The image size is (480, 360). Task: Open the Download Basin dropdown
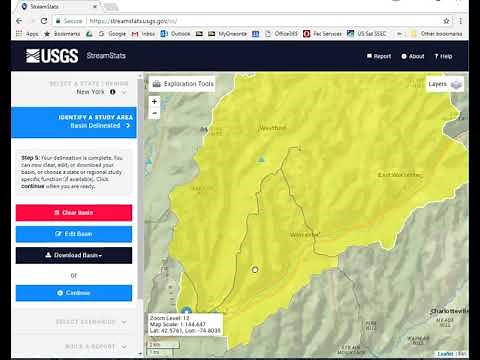[74, 255]
